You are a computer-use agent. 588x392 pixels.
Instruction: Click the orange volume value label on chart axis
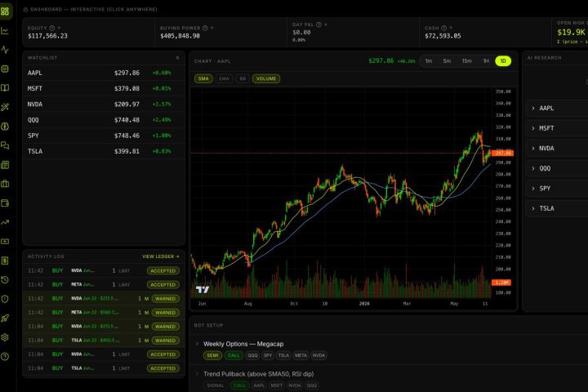point(501,283)
